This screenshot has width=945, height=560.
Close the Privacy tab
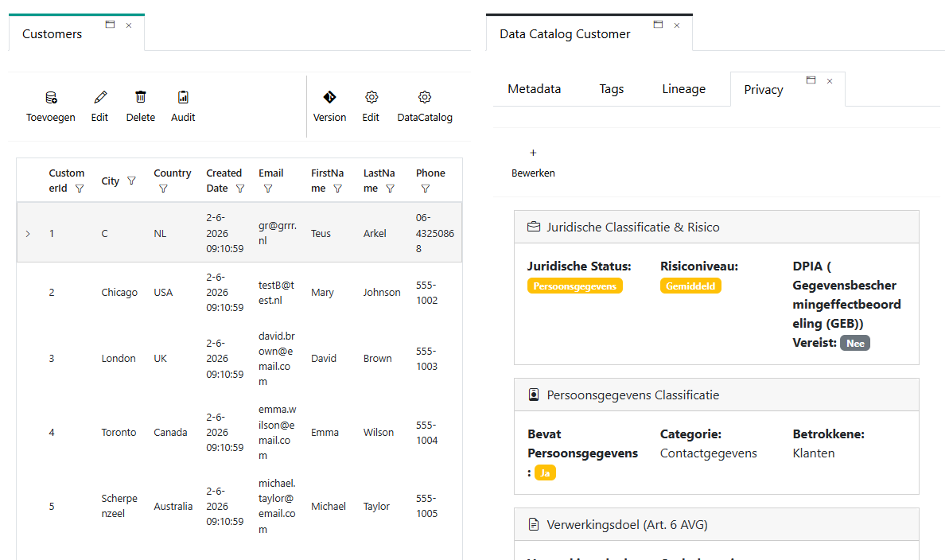830,81
